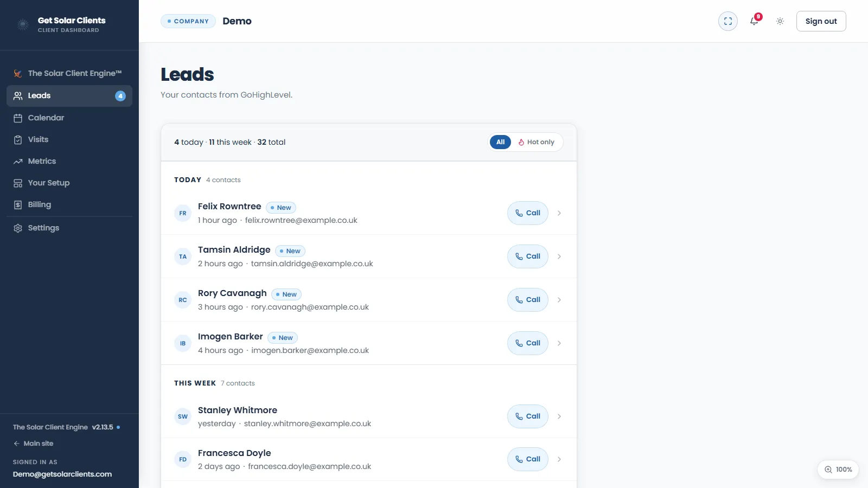
Task: Expand Felix Rowntree's row chevron
Action: (559, 213)
